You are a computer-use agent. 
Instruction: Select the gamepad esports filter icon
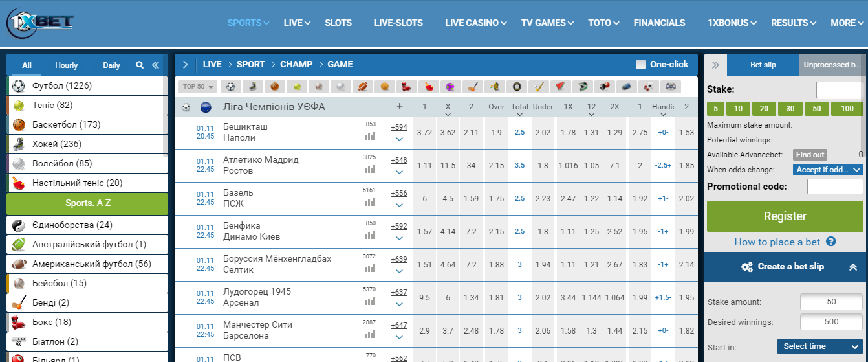click(x=670, y=86)
